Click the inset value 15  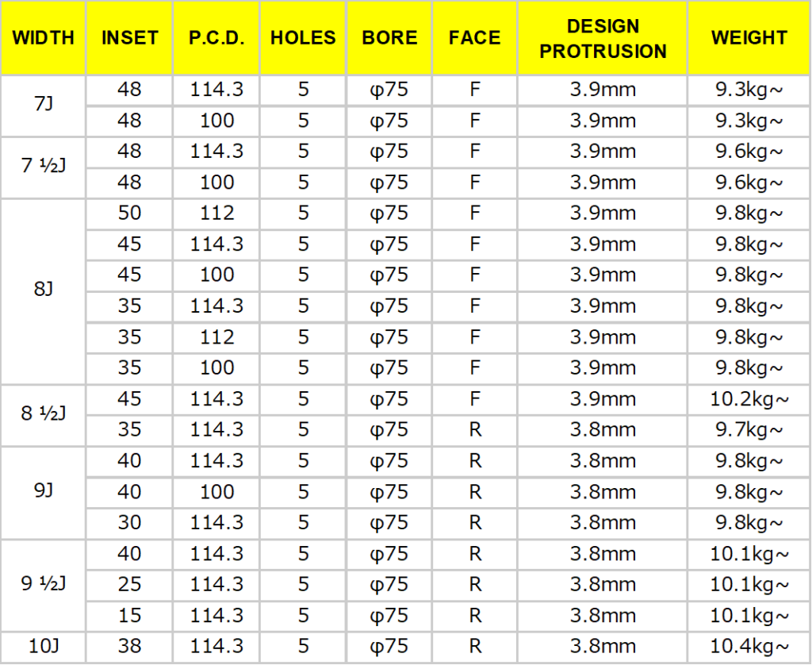(129, 617)
